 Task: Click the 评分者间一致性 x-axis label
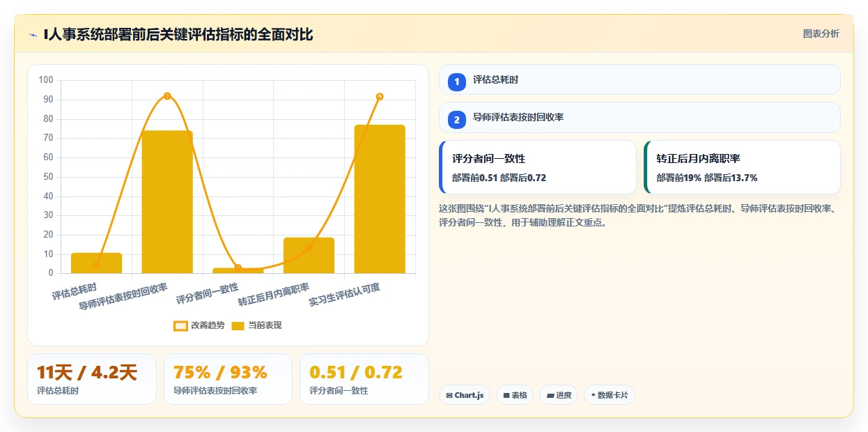(x=207, y=293)
